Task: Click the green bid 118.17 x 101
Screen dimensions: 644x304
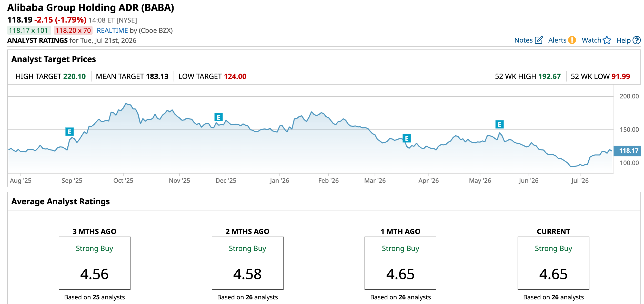Action: 29,31
